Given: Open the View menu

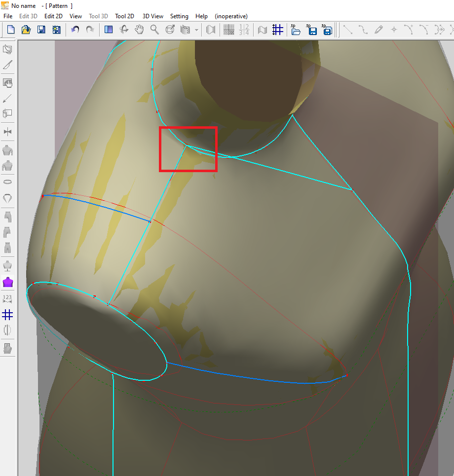Looking at the screenshot, I should click(76, 16).
